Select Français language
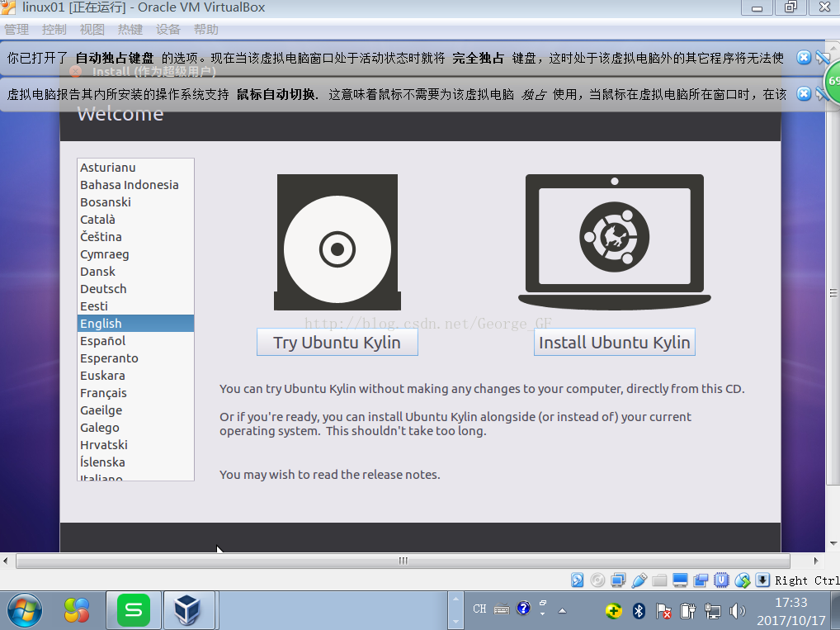The image size is (840, 630). [x=135, y=392]
